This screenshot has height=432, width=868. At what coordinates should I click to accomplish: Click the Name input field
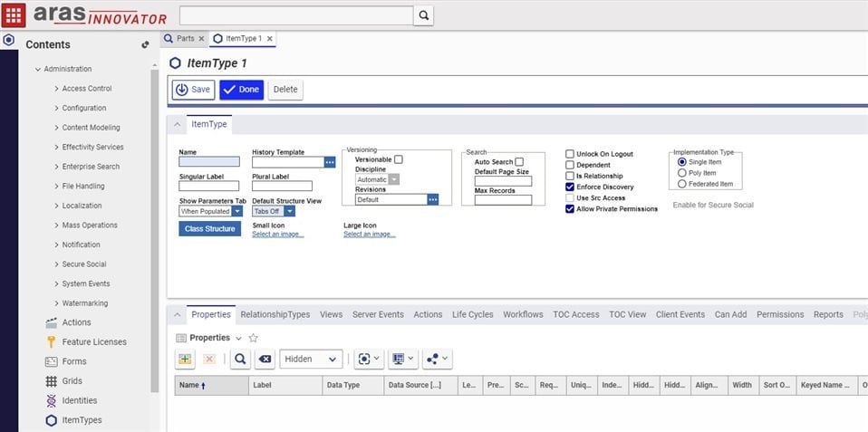(209, 162)
